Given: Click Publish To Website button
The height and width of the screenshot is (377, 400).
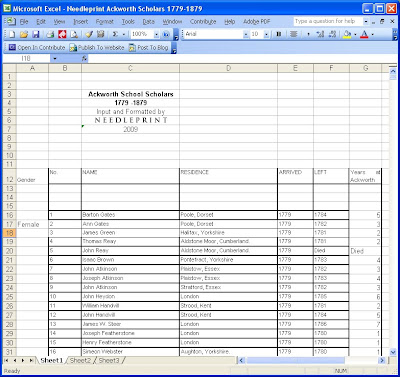Looking at the screenshot, I should 97,48.
